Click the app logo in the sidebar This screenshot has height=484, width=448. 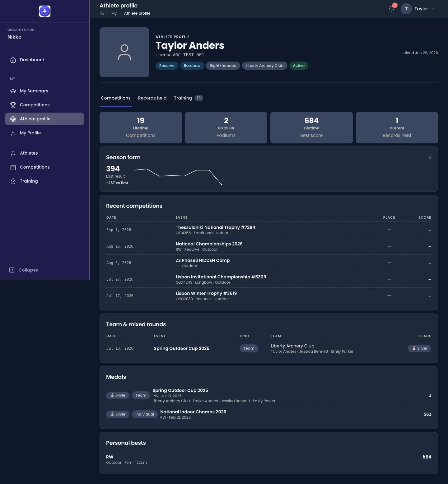45,11
